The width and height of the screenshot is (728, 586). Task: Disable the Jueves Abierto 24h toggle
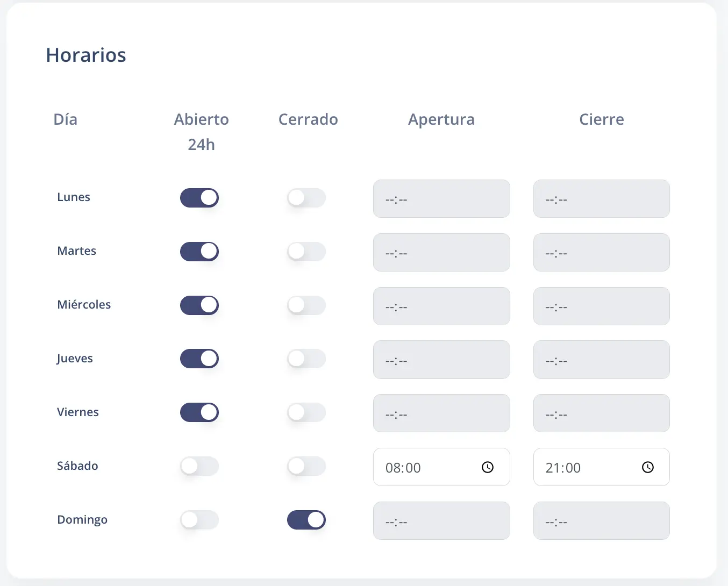(x=199, y=359)
